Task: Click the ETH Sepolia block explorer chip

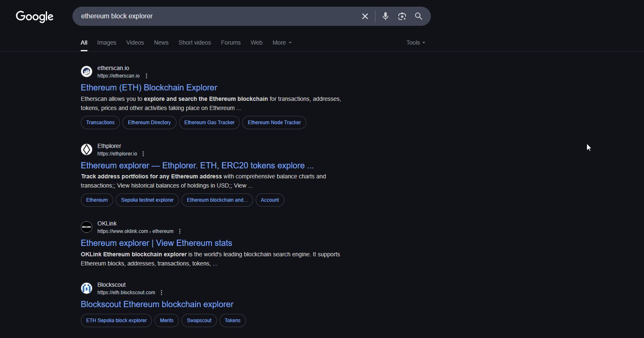Action: point(116,320)
